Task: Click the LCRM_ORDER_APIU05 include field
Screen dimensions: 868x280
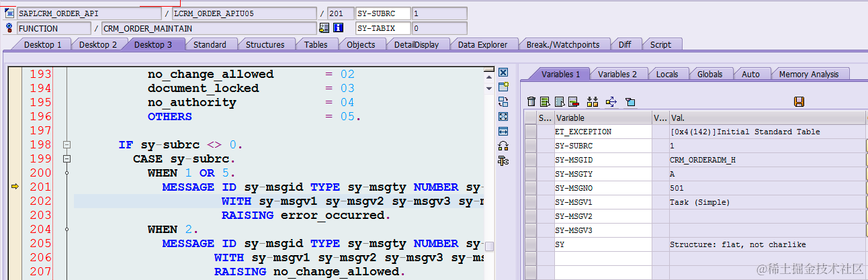Action: (x=244, y=13)
